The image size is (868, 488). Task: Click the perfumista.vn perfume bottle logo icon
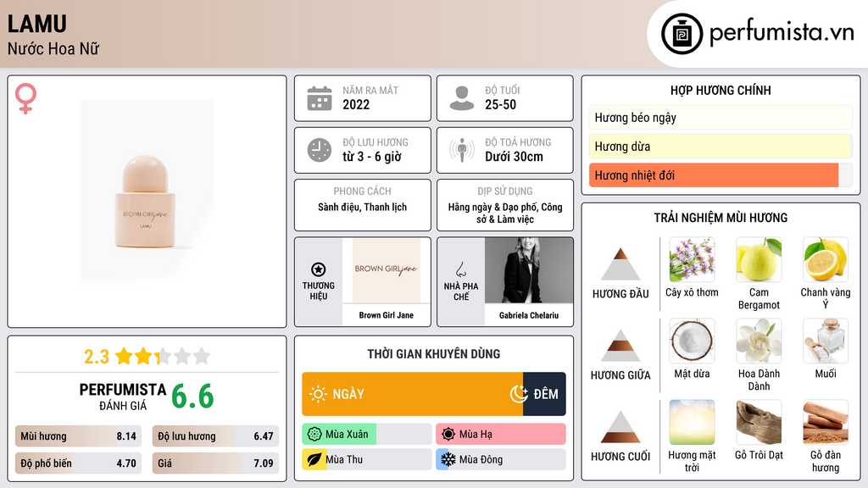[x=682, y=34]
